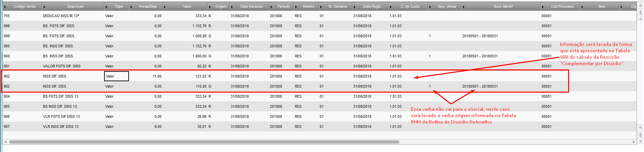Select value cell 30,01

point(202,126)
